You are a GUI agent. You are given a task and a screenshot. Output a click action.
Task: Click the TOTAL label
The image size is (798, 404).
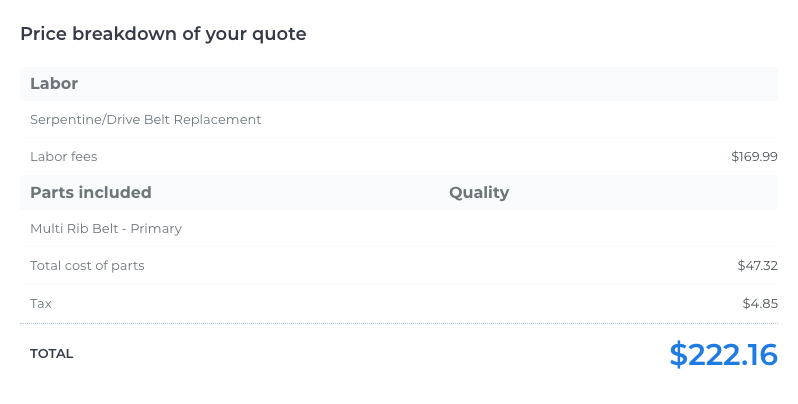click(x=51, y=354)
